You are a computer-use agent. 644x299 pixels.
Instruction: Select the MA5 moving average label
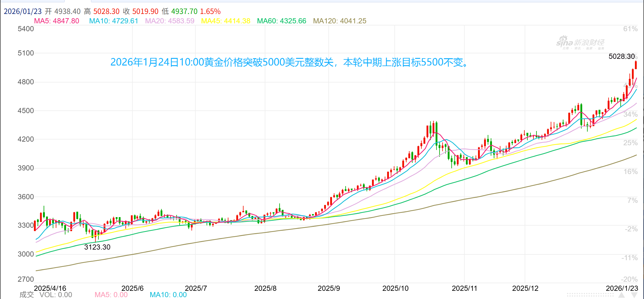tap(56, 21)
